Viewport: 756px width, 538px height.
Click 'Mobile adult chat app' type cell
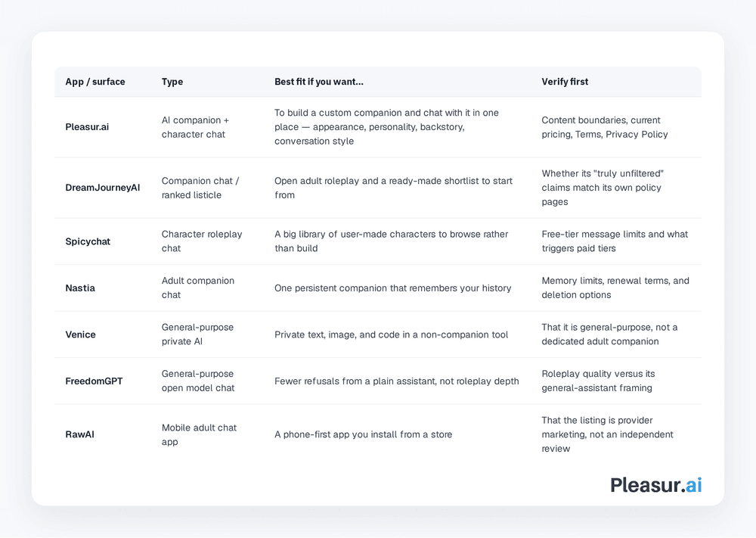point(199,434)
